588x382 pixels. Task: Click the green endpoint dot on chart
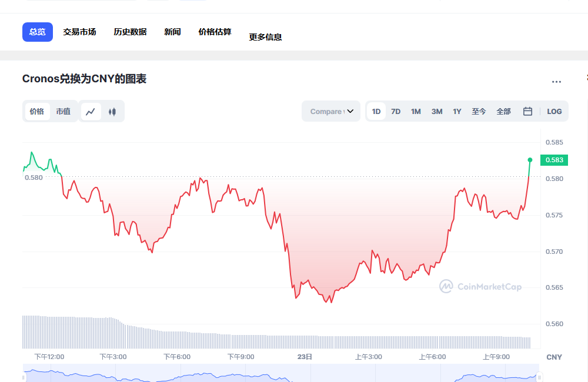click(x=530, y=160)
